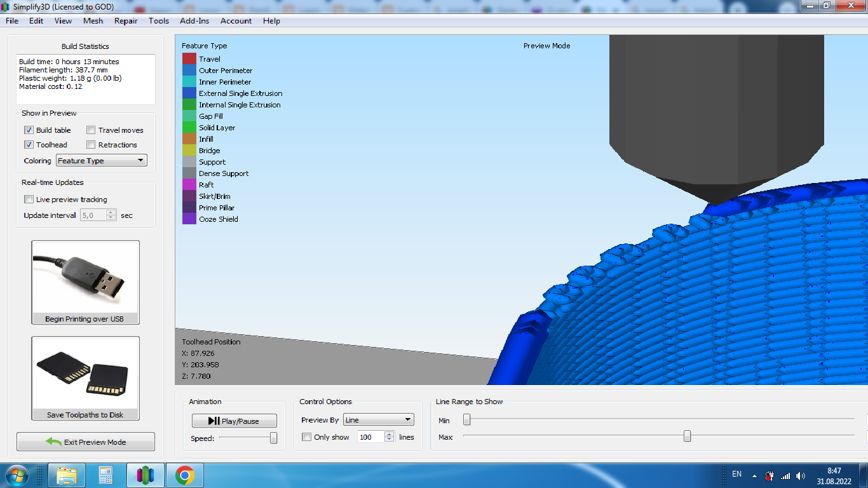
Task: Open the Repair menu
Action: (126, 21)
